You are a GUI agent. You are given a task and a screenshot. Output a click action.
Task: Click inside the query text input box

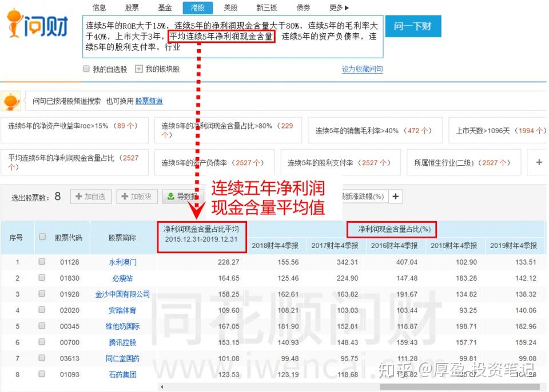pos(233,37)
